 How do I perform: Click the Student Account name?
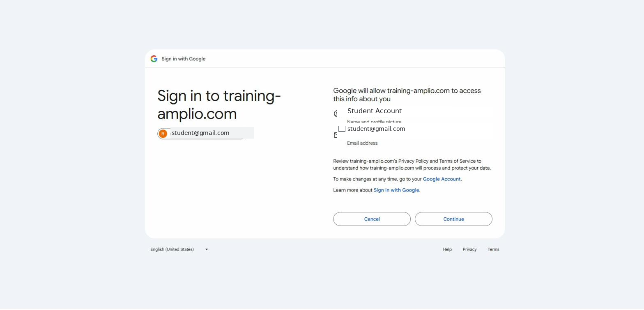coord(374,111)
